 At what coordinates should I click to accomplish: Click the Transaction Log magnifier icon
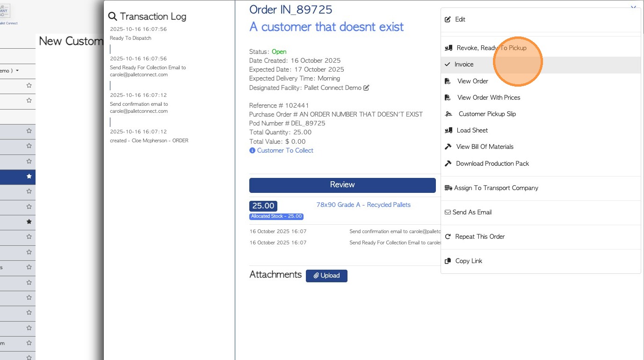[113, 17]
